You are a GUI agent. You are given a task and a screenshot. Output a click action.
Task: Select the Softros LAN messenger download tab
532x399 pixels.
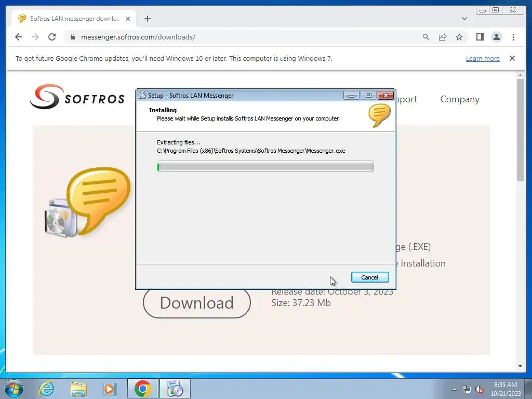[74, 19]
